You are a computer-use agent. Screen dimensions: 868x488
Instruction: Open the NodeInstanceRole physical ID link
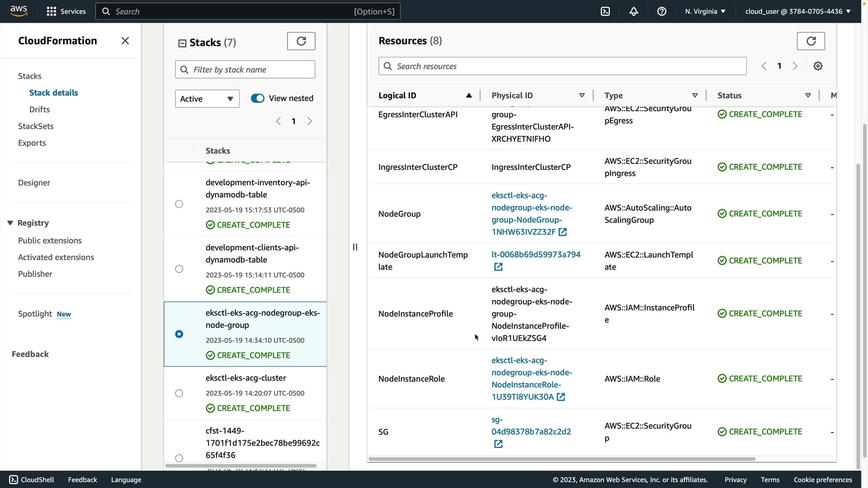[x=531, y=379]
